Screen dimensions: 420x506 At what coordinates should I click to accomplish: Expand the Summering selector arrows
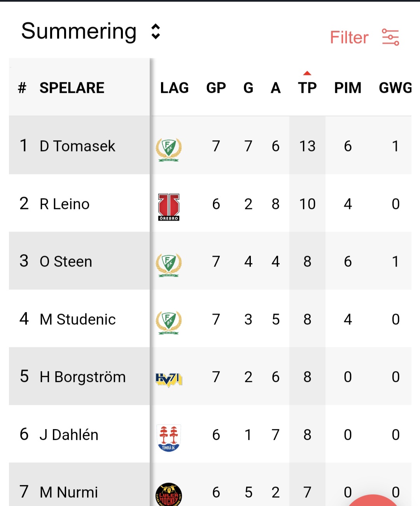point(156,31)
